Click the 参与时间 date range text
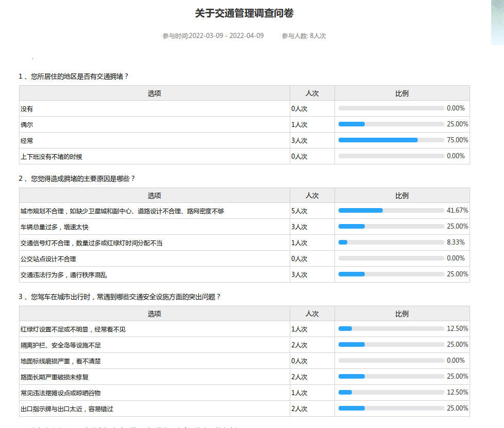The width and height of the screenshot is (504, 428). coord(213,36)
